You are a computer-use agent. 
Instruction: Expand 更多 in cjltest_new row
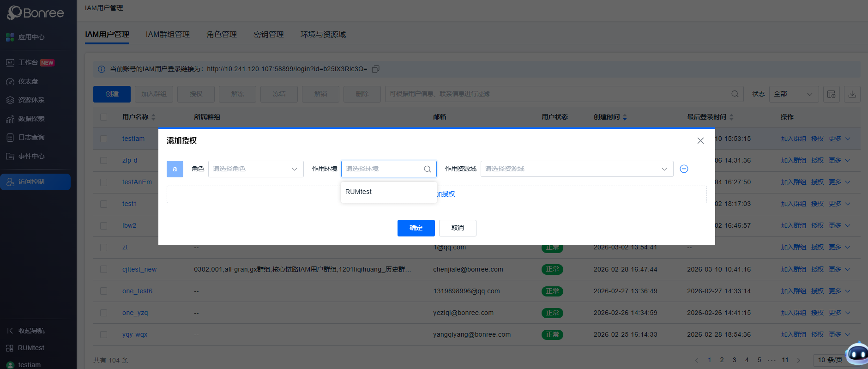coord(839,269)
